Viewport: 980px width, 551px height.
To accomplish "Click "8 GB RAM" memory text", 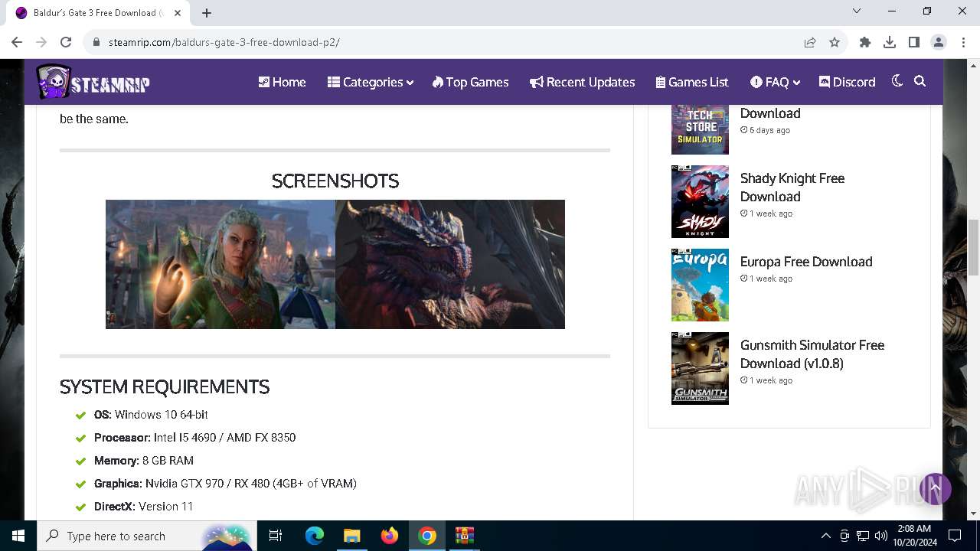I will click(168, 461).
